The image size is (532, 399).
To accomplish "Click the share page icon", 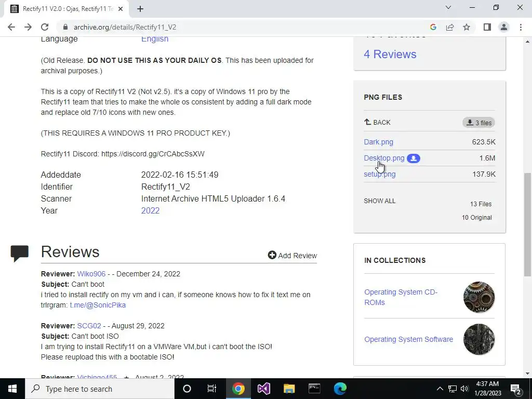I will pyautogui.click(x=450, y=27).
